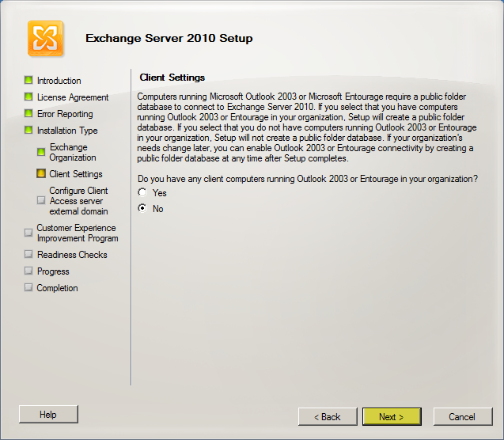Viewport: 504px width, 440px height.
Task: Go to the License Agreement step
Action: click(73, 97)
